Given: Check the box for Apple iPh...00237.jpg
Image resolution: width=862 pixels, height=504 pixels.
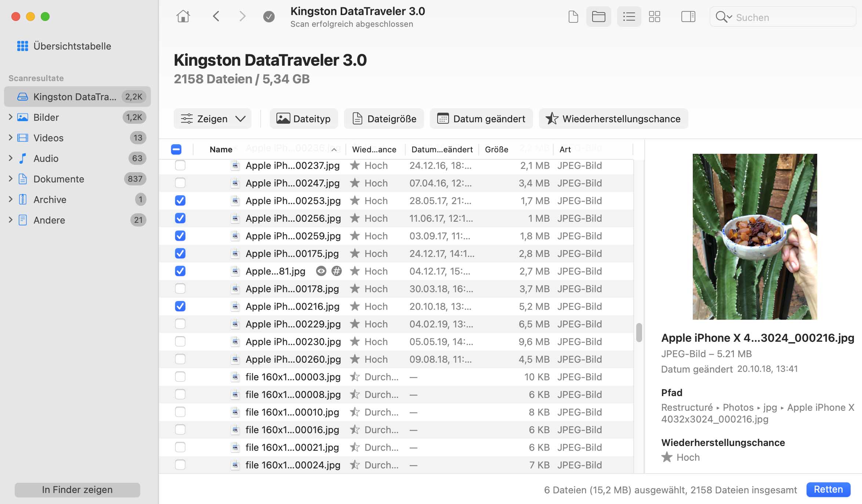Looking at the screenshot, I should 180,165.
